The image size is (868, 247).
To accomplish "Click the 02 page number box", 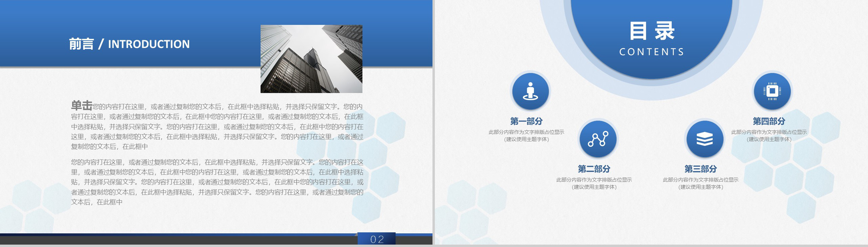I will click(376, 239).
